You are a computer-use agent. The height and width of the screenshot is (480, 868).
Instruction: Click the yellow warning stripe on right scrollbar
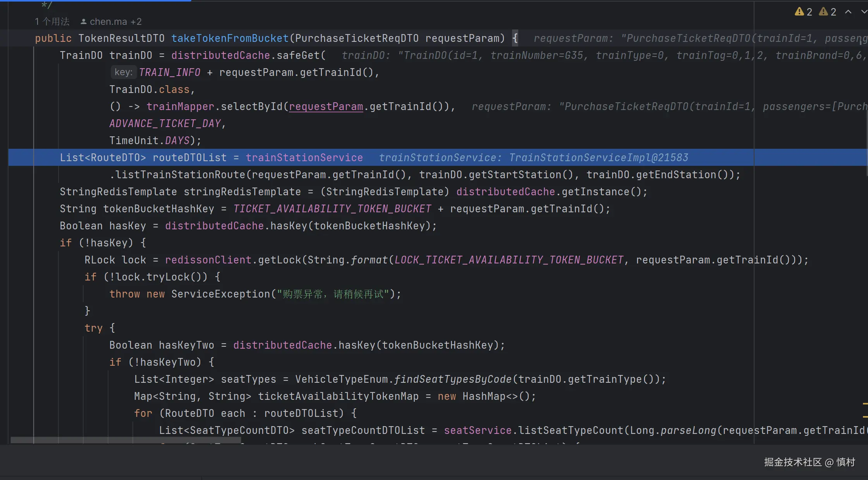tap(865, 404)
